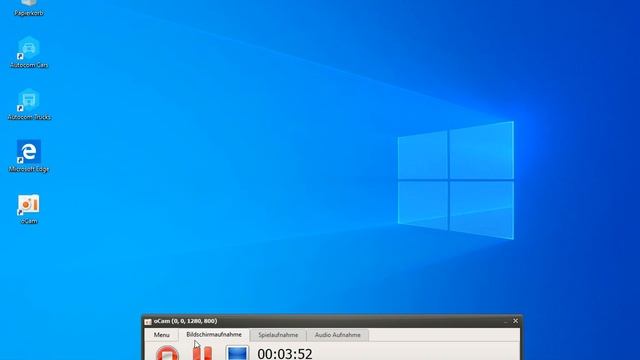The width and height of the screenshot is (640, 360).
Task: Close the oCam window
Action: [516, 321]
